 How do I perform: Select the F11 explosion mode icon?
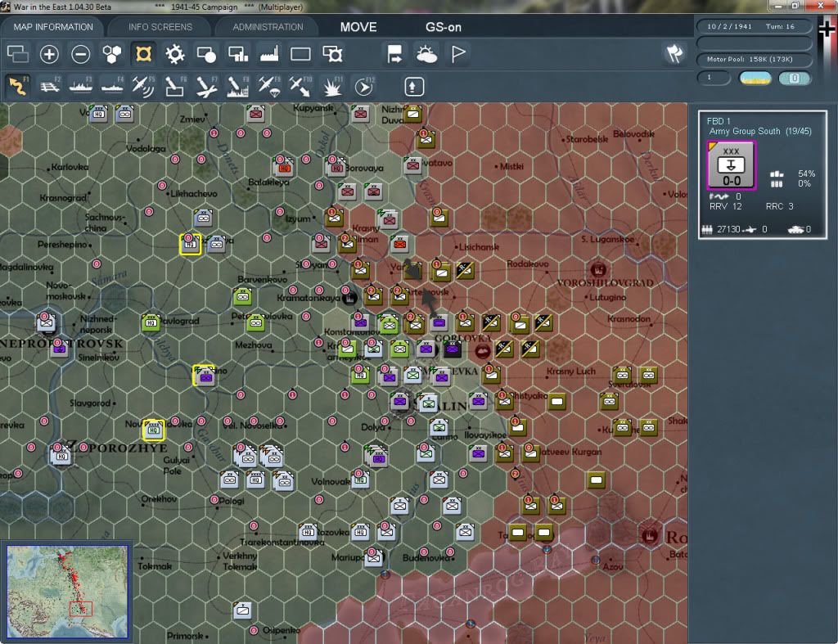coord(332,86)
